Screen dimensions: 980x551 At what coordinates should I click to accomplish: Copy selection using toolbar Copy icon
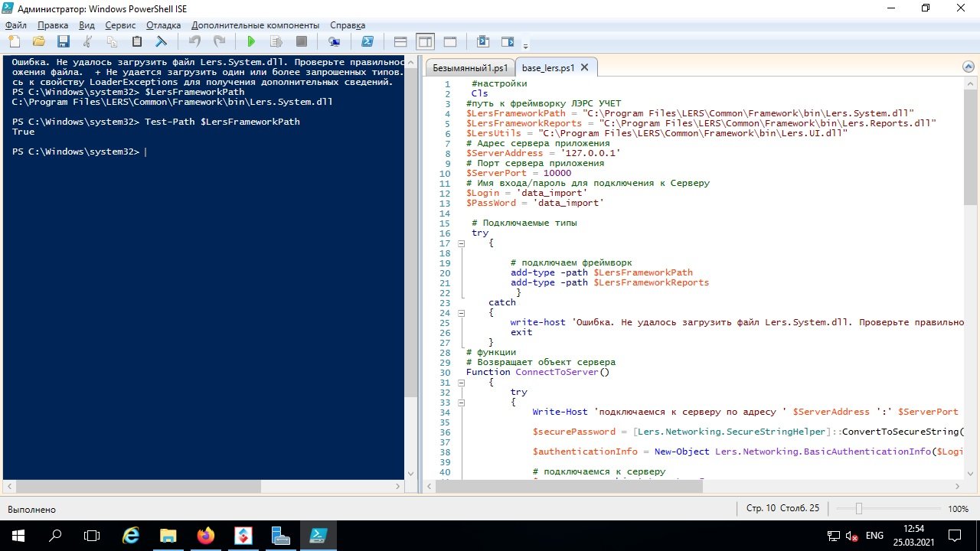[112, 41]
